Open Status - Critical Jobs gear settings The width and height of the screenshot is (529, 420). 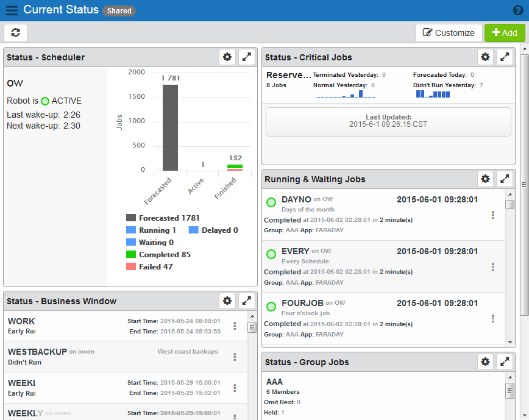pyautogui.click(x=486, y=57)
